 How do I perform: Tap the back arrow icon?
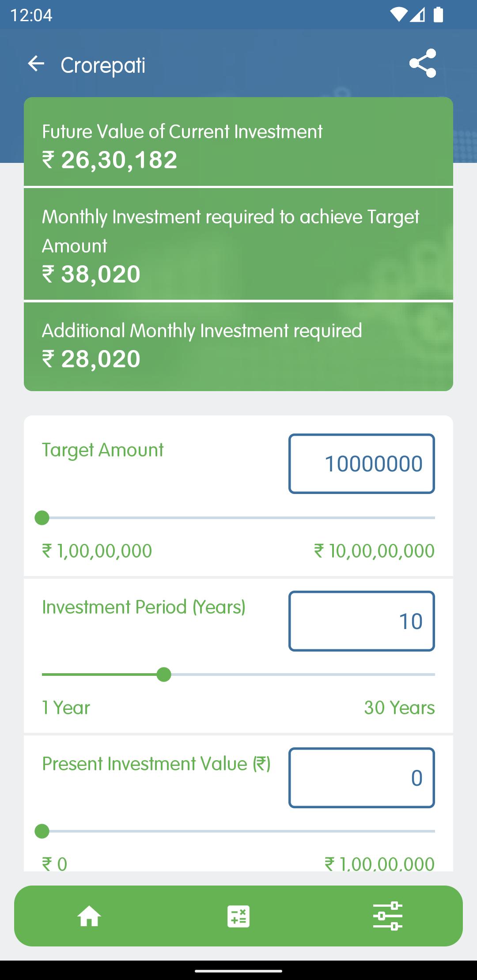(x=36, y=64)
